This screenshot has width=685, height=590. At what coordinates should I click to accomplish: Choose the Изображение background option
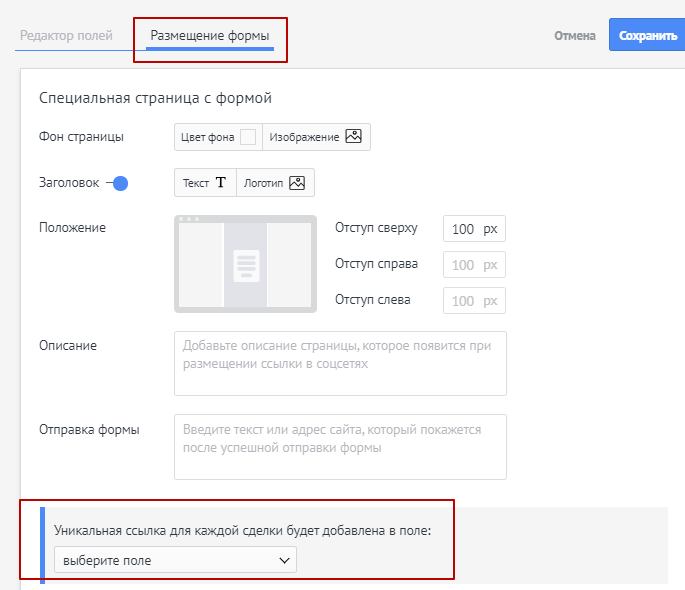pyautogui.click(x=316, y=137)
